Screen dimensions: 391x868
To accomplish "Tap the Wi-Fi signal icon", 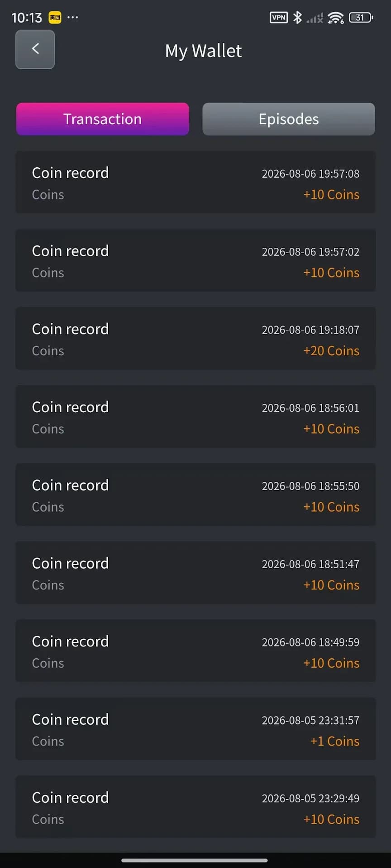I will pyautogui.click(x=336, y=18).
